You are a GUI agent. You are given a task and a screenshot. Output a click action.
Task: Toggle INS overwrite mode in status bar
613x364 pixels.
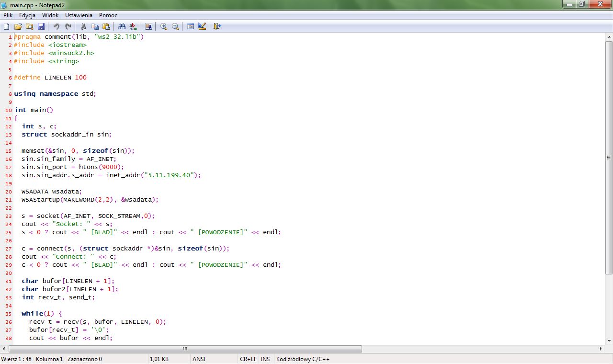(265, 359)
